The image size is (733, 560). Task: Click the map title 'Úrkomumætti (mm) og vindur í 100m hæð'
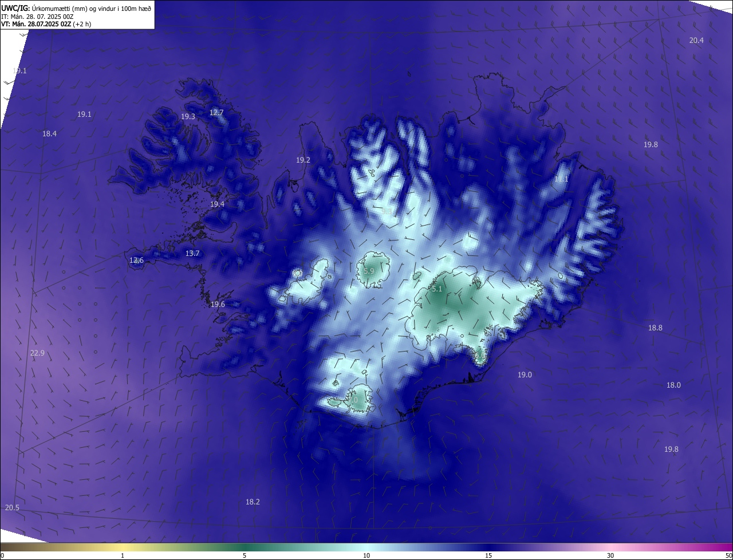pos(92,8)
